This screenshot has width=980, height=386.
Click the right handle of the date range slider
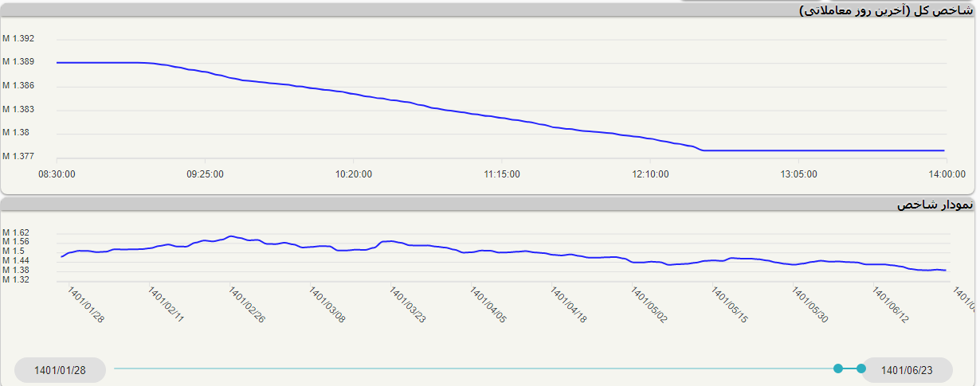pos(860,368)
